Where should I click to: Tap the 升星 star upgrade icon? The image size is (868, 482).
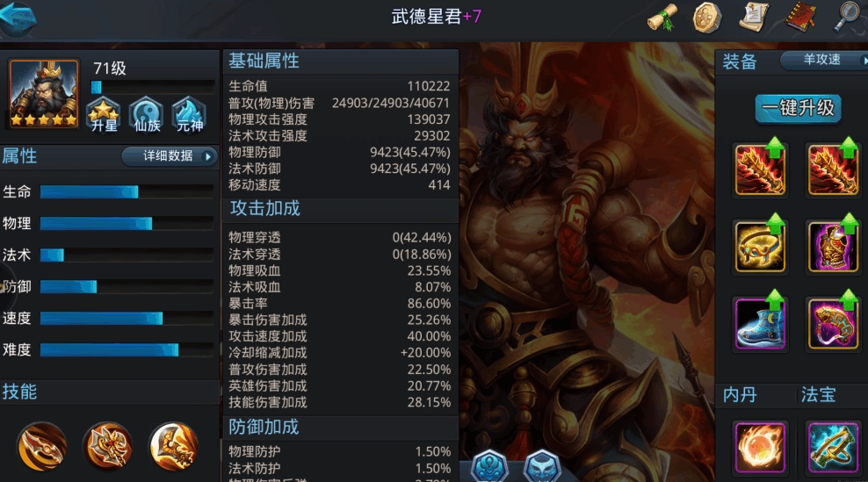click(104, 114)
